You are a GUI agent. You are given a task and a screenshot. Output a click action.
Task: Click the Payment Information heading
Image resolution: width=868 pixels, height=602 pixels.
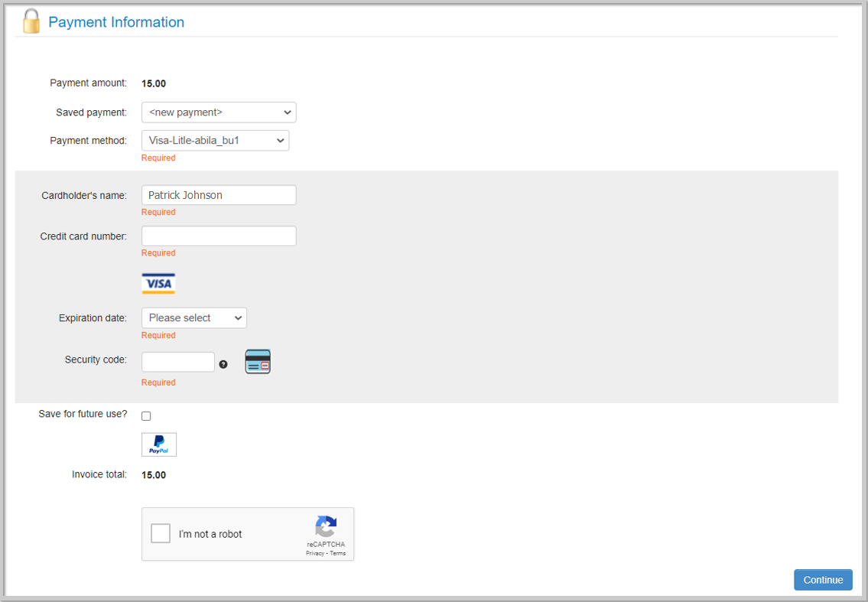tap(115, 22)
